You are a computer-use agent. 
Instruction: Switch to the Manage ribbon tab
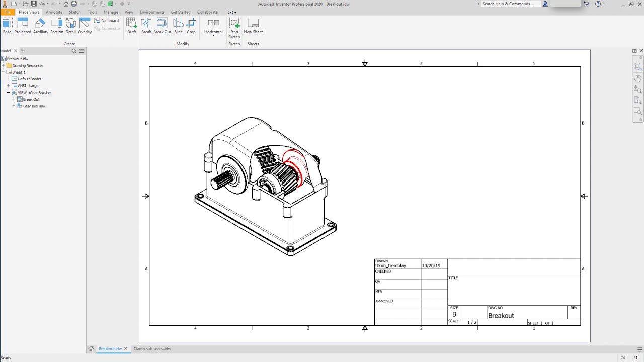(111, 12)
